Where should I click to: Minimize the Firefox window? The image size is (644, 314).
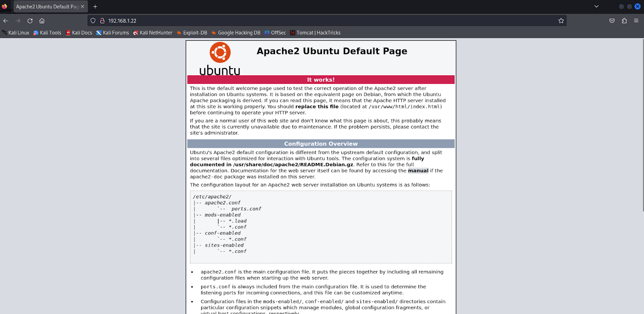coord(621,6)
